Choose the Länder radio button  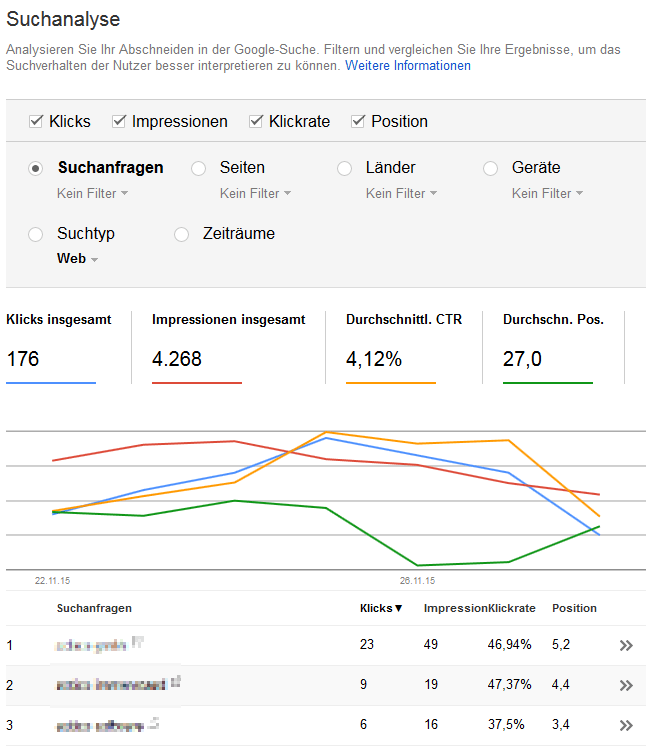coord(345,168)
